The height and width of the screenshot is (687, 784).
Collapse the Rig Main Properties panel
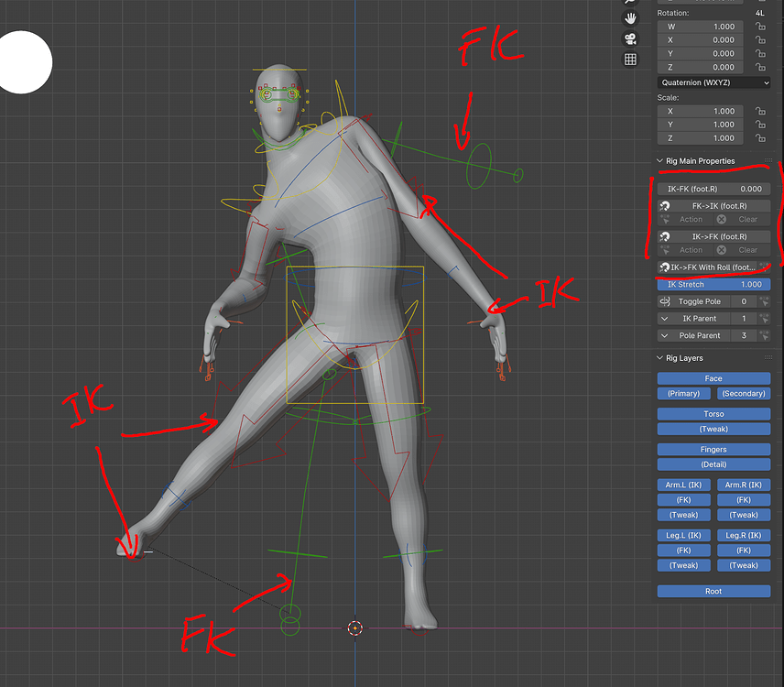659,161
